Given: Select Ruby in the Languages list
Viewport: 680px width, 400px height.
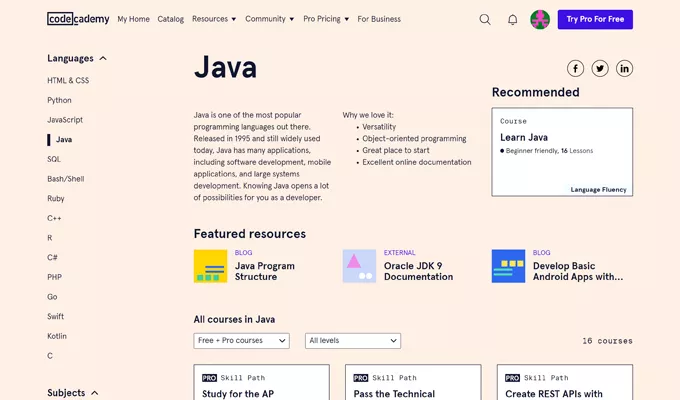Looking at the screenshot, I should click(x=56, y=198).
